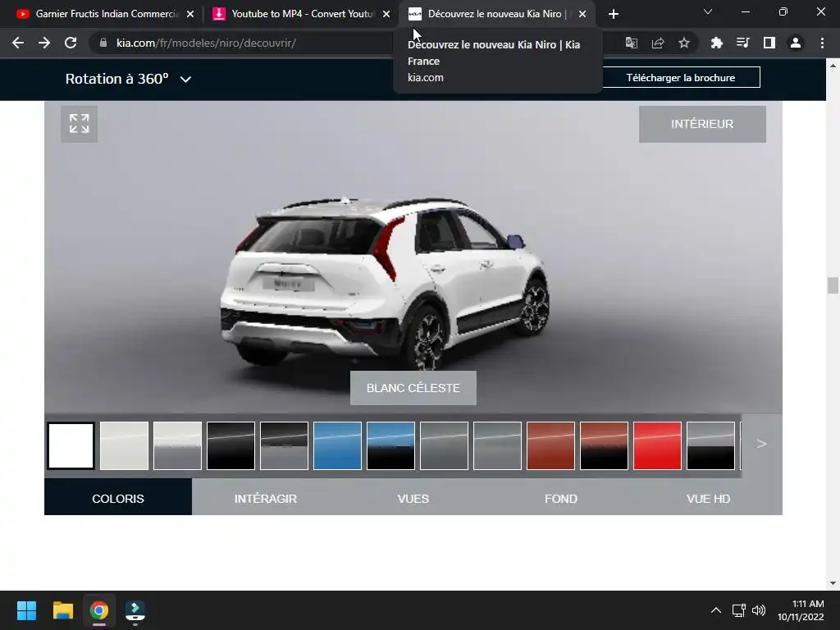Open the tab search chevron in Chrome
This screenshot has width=840, height=630.
pos(708,11)
